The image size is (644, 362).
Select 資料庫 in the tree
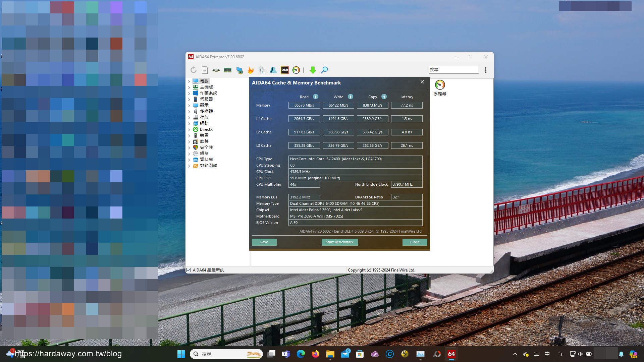coord(206,160)
